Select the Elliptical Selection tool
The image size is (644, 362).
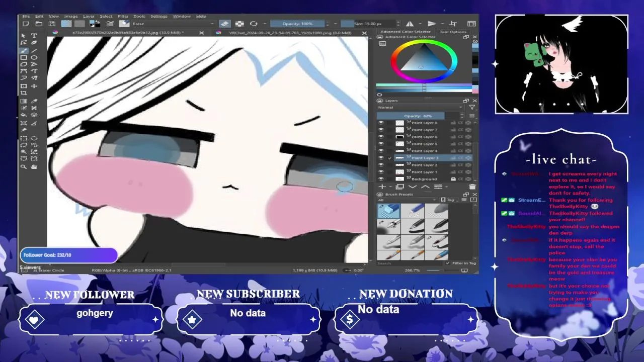[x=34, y=137]
